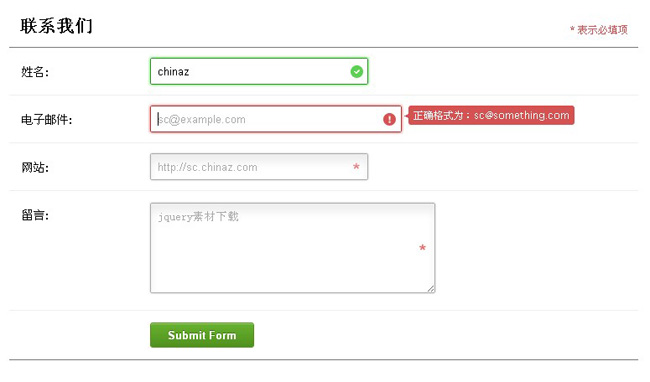Focus the 姓名 input containing chinaz
The width and height of the screenshot is (650, 382).
(259, 71)
